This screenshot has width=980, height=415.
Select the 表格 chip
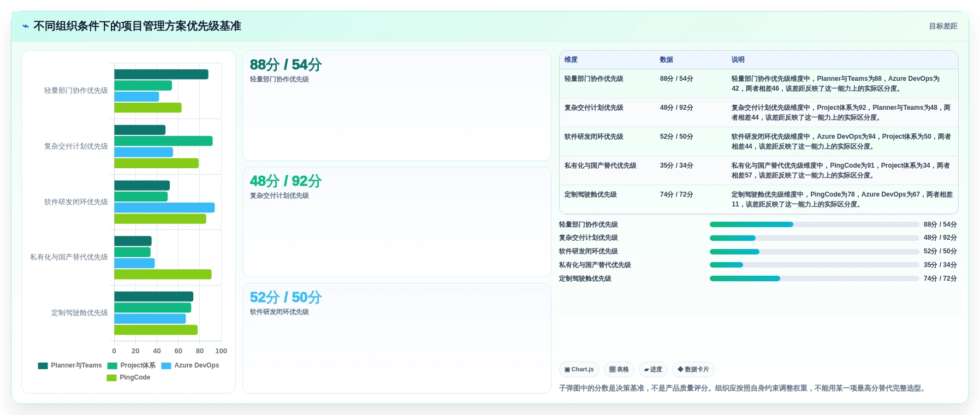click(x=619, y=370)
